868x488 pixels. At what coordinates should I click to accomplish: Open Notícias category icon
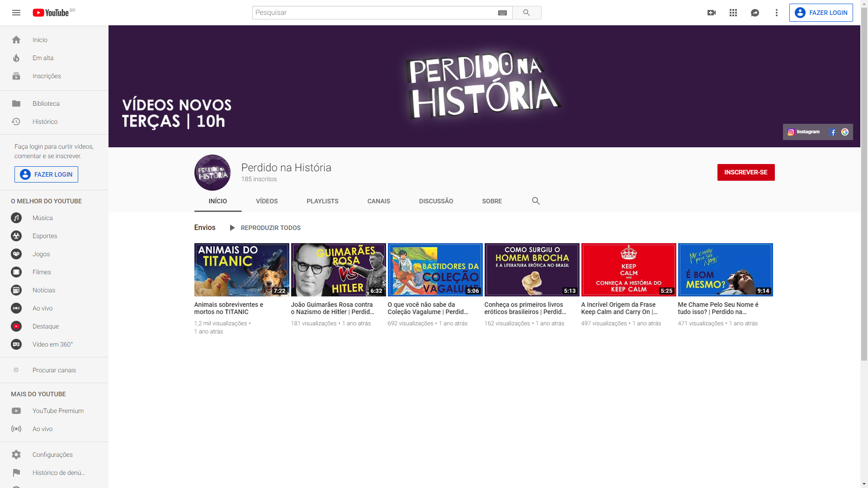[x=16, y=290]
